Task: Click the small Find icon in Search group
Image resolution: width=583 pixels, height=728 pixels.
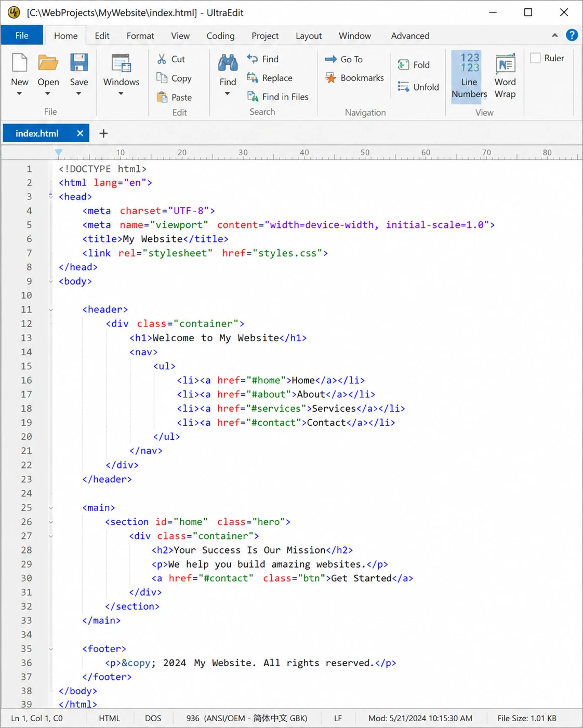Action: click(x=253, y=59)
